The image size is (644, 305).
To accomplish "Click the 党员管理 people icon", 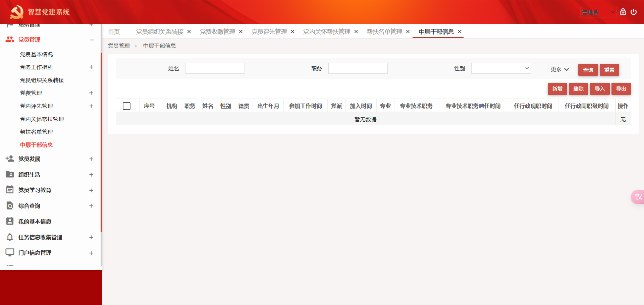I will click(10, 40).
